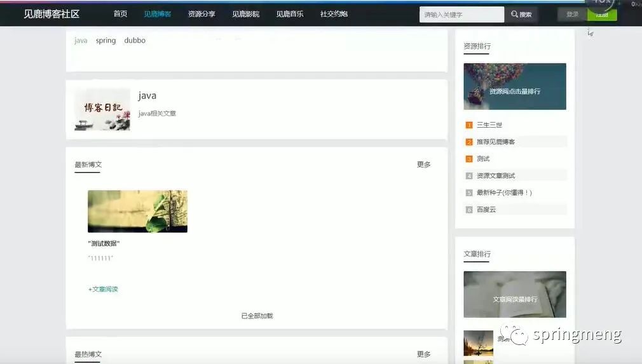Select the java category tag
The image size is (642, 364).
pos(81,41)
